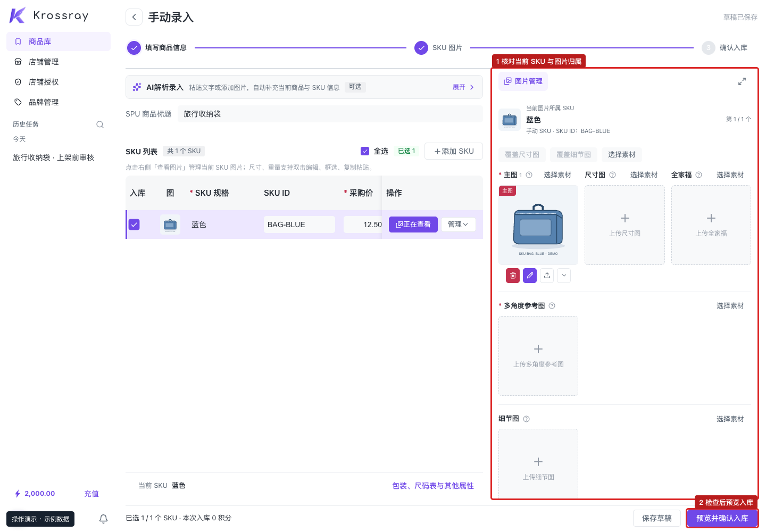Click the 图片管理 tab
This screenshot has height=532, width=766.
pyautogui.click(x=523, y=81)
